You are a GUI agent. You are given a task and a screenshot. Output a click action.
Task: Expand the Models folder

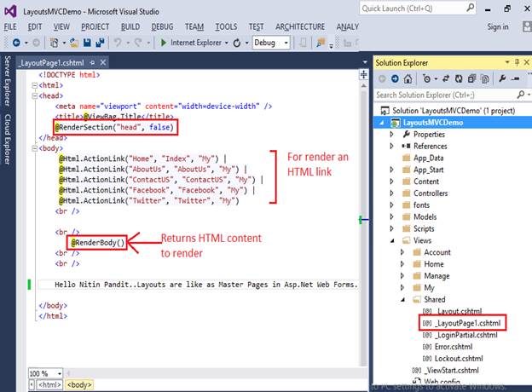click(391, 216)
